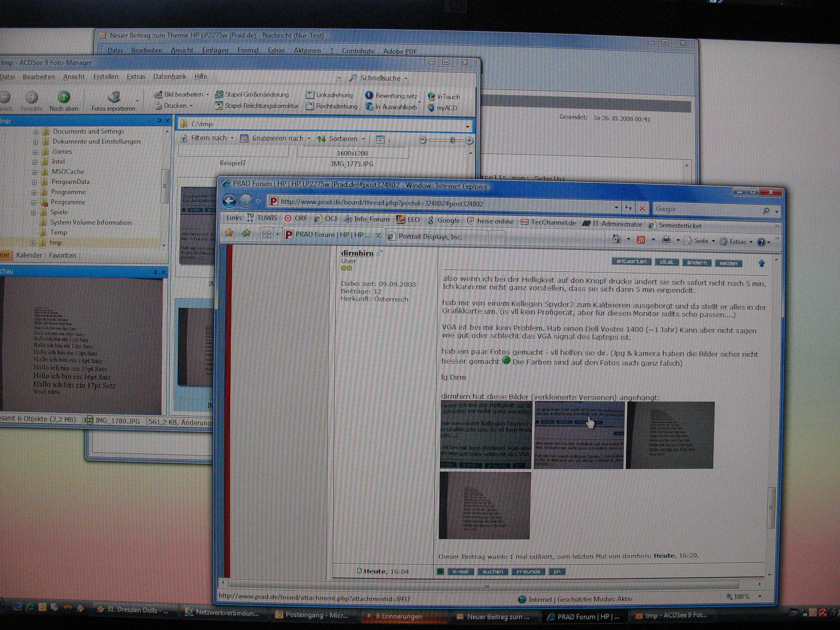The image size is (840, 630).
Task: Click the IE Back navigation arrow
Action: pos(229,201)
